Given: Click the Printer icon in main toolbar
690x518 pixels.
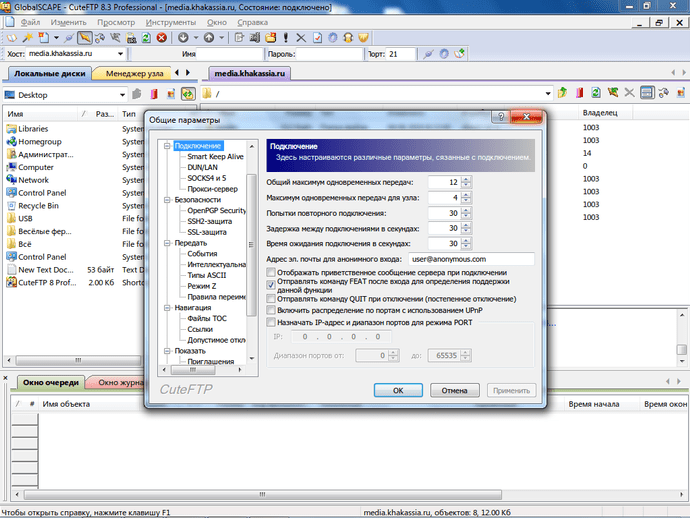Looking at the screenshot, I should (x=131, y=38).
